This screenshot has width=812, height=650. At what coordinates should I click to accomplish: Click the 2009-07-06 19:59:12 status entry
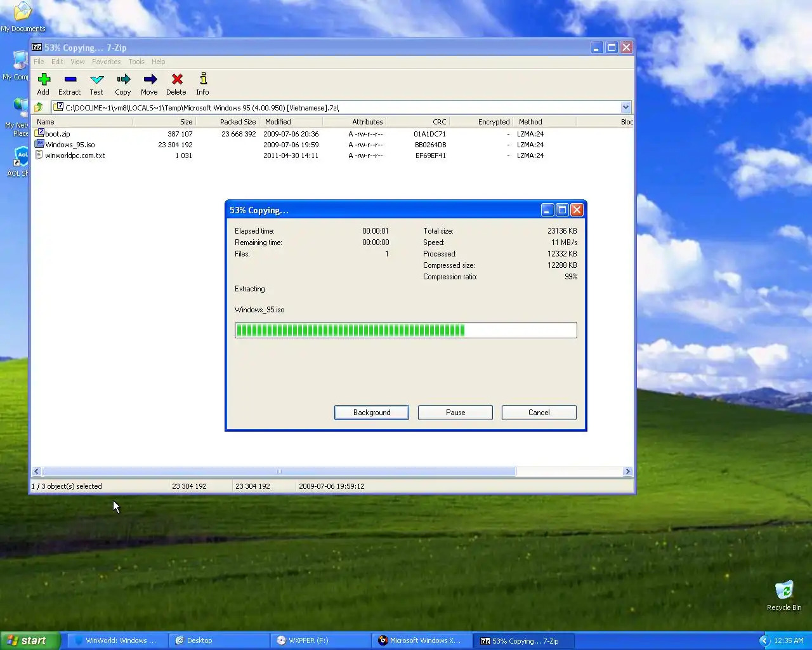[x=332, y=486]
